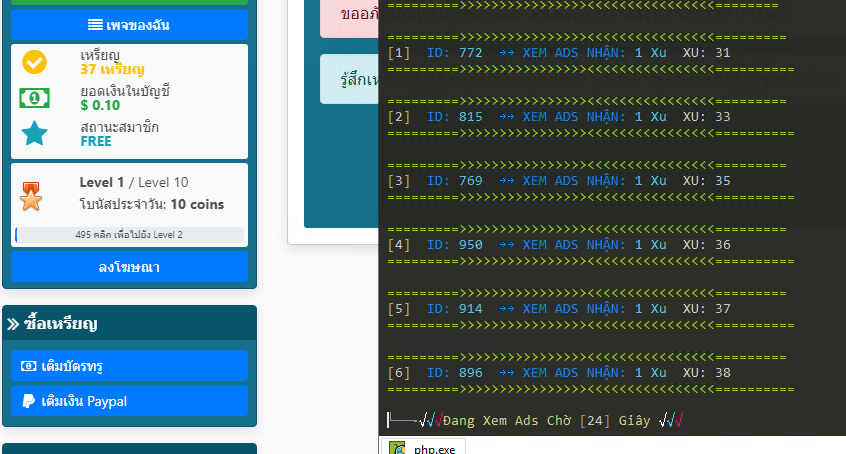The height and width of the screenshot is (454, 846).
Task: Click the XU: 31 value in terminal
Action: click(707, 53)
